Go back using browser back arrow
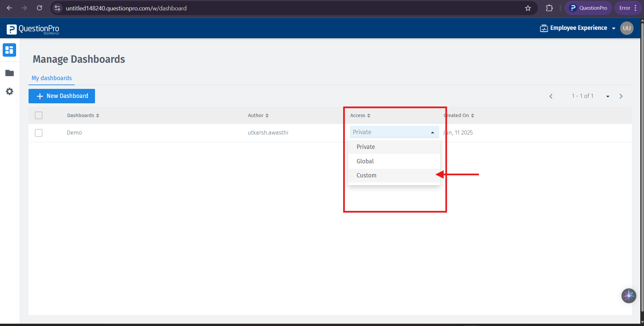Screen dimensions: 644x326 [x=9, y=8]
